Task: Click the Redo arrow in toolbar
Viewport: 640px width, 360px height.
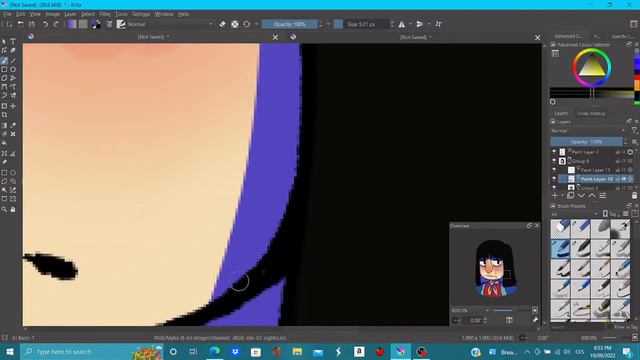Action: (56, 24)
